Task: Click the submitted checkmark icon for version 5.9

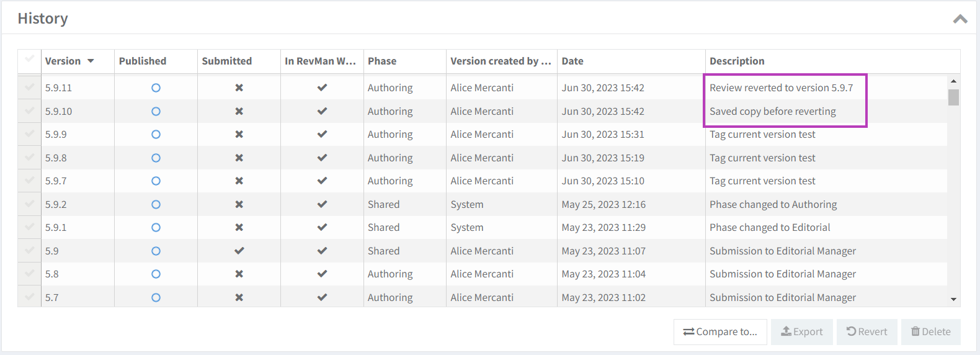Action: click(x=239, y=251)
